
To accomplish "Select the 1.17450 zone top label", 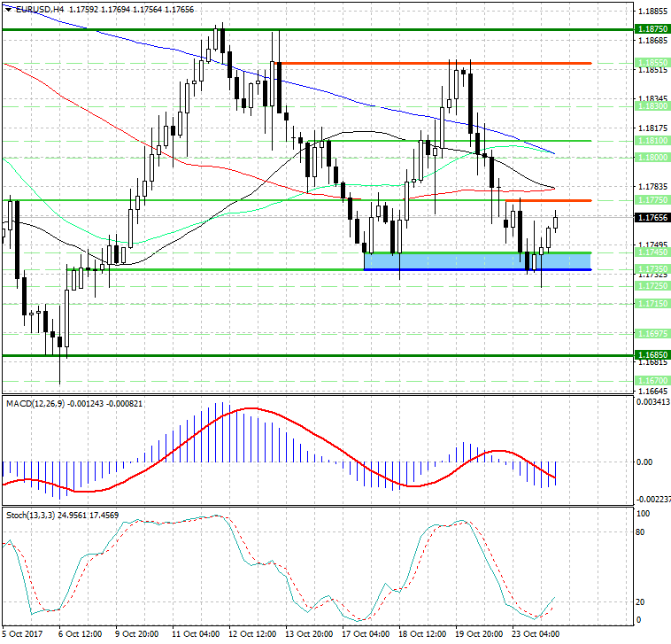I will (x=652, y=252).
